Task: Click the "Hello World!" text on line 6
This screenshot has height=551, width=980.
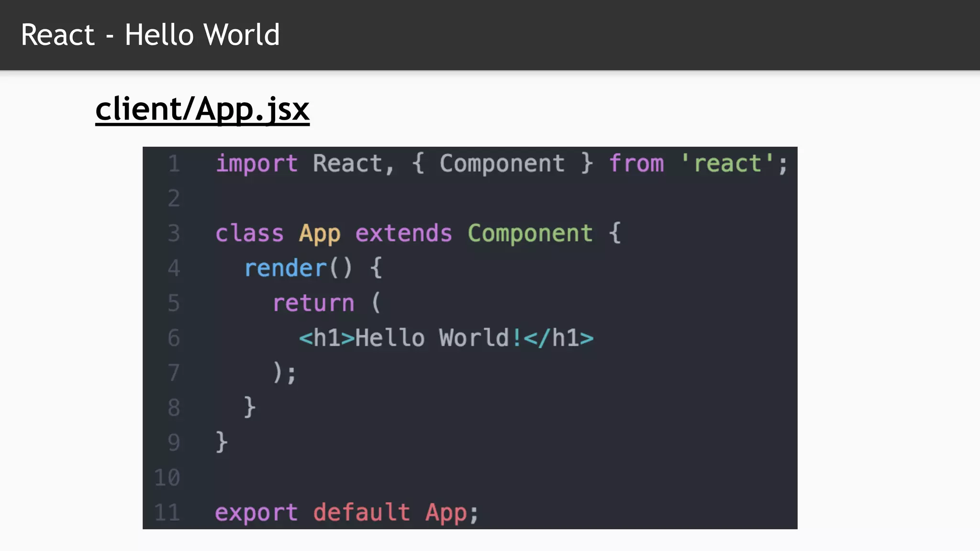Action: click(x=438, y=338)
